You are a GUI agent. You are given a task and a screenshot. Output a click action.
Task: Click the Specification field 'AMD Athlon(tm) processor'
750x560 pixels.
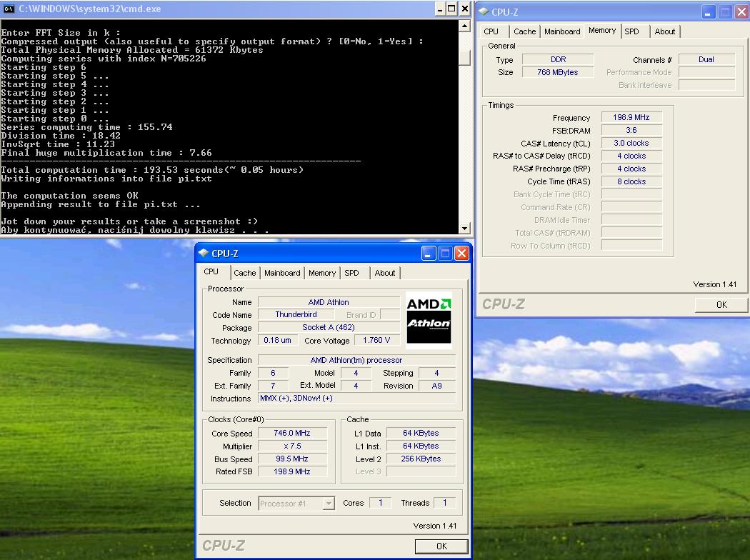tap(356, 360)
